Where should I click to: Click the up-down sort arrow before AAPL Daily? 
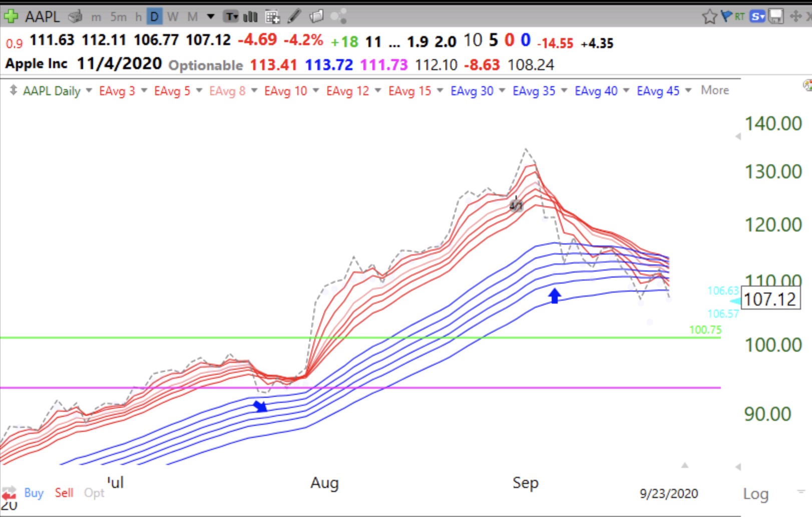point(13,90)
